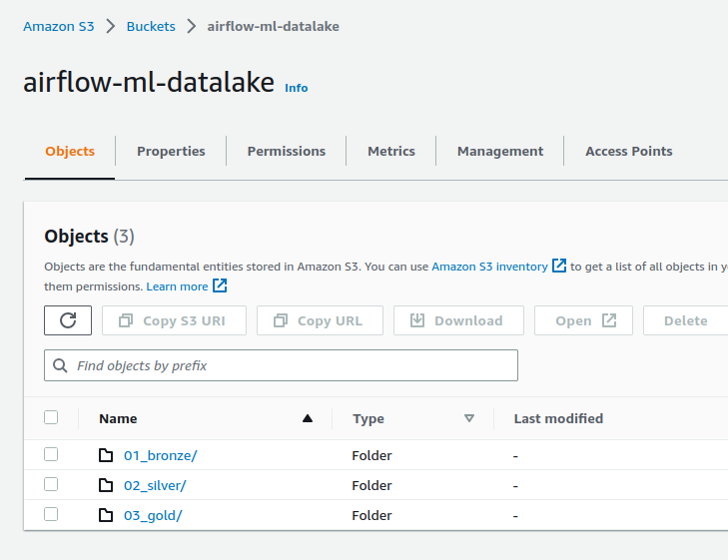Click the airflow-ml-datalake breadcrumb text
This screenshot has width=728, height=560.
click(273, 26)
